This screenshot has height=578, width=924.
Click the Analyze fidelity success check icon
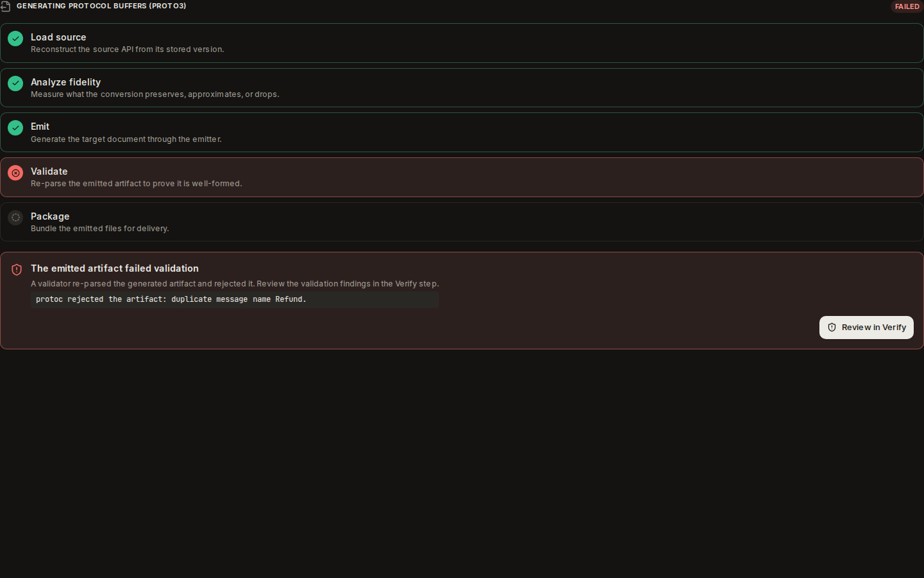[15, 83]
